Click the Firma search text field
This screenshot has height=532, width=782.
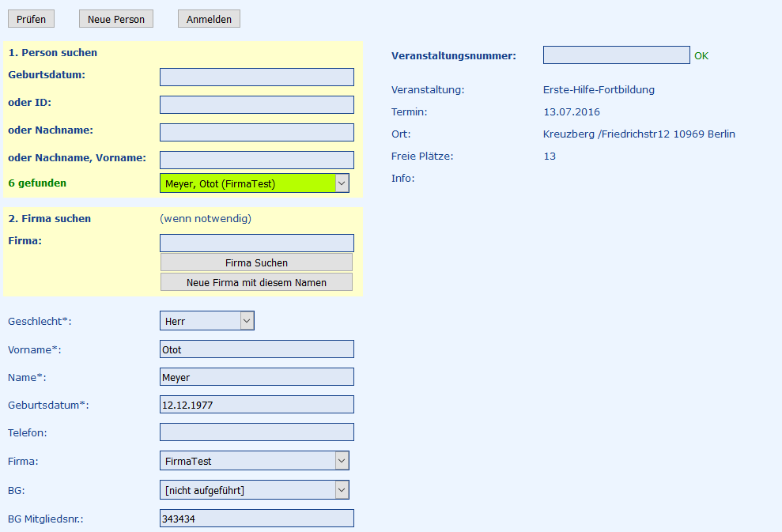click(x=256, y=243)
